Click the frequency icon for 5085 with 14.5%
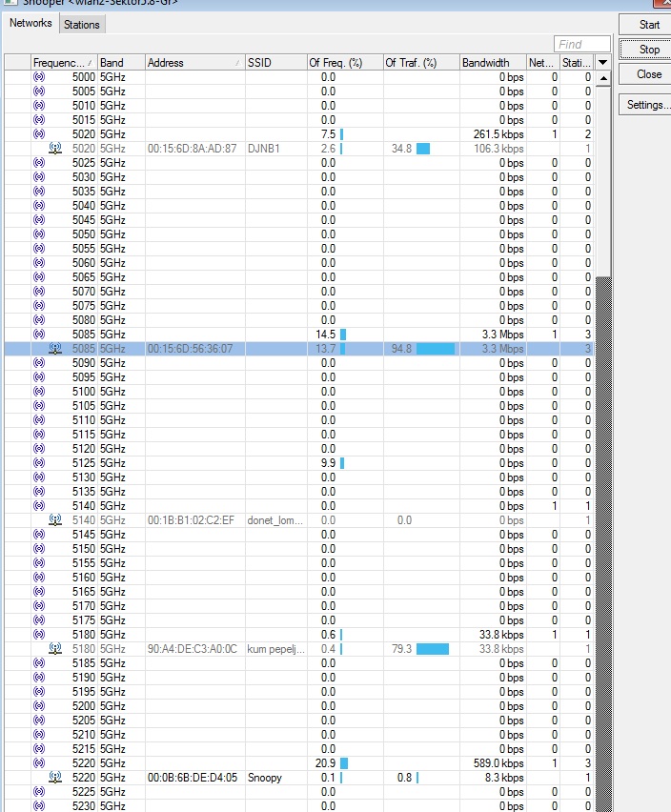Image resolution: width=671 pixels, height=812 pixels. tap(39, 334)
